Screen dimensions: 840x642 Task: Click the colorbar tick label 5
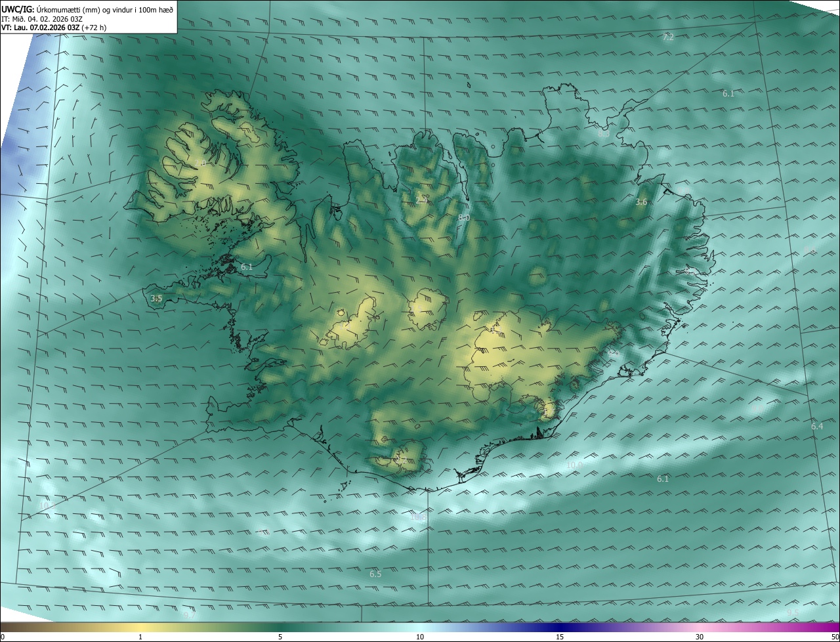[x=280, y=637]
